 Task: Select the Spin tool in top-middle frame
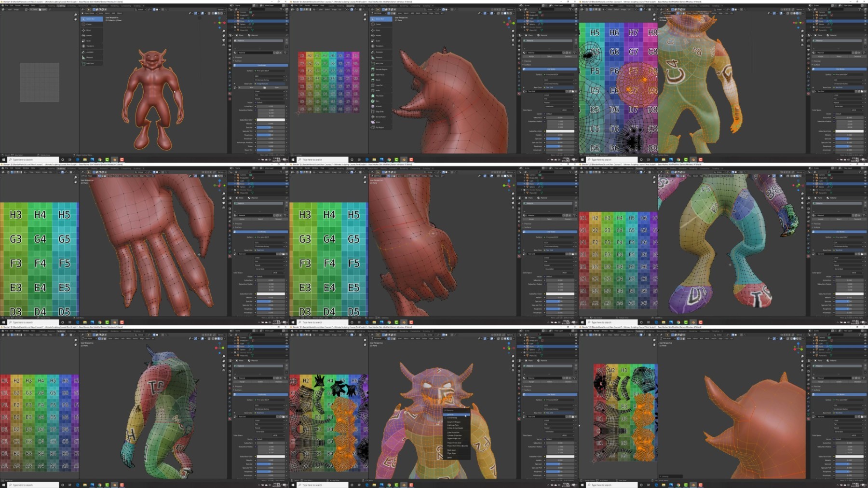(x=381, y=101)
